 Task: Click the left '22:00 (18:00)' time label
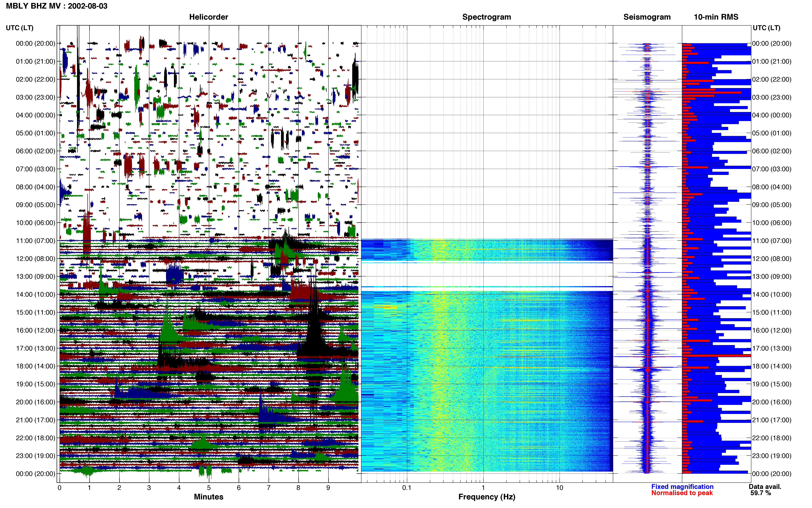[x=36, y=438]
